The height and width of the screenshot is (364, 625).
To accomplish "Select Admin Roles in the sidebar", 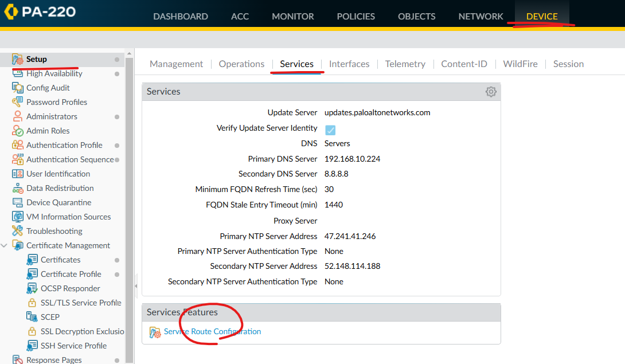I will [48, 131].
